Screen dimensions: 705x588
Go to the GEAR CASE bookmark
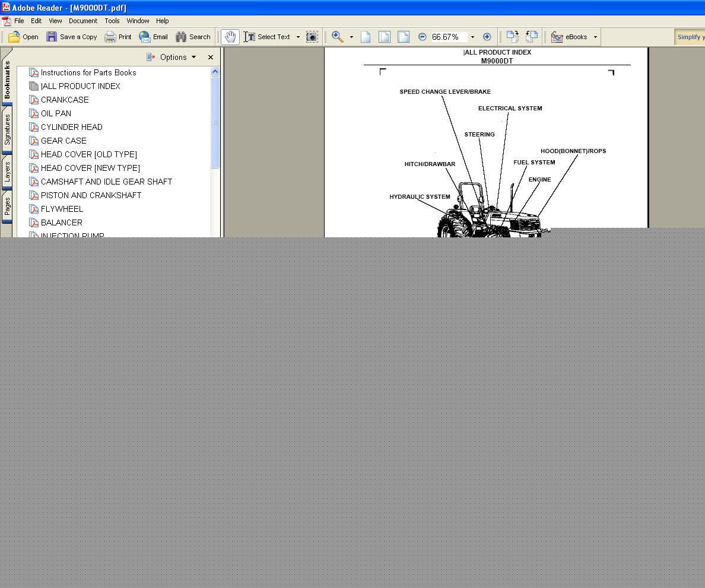pyautogui.click(x=63, y=141)
